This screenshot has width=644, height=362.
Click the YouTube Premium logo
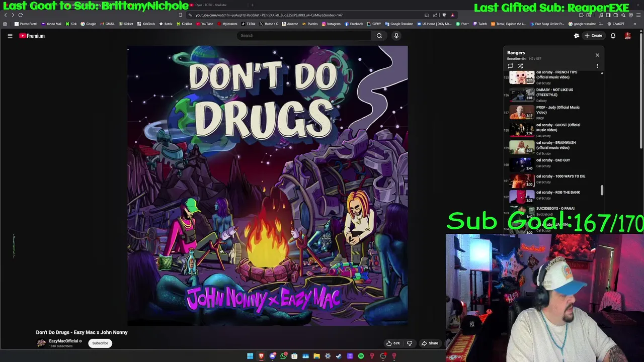click(32, 36)
